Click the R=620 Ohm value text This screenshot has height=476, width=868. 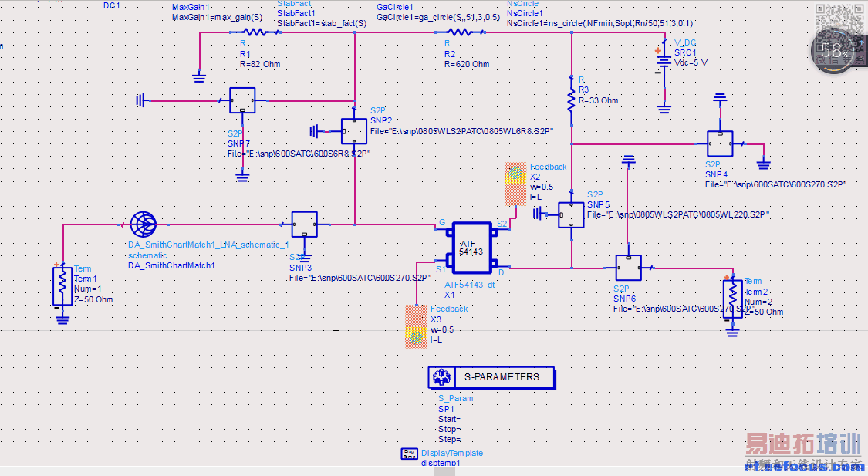[467, 64]
